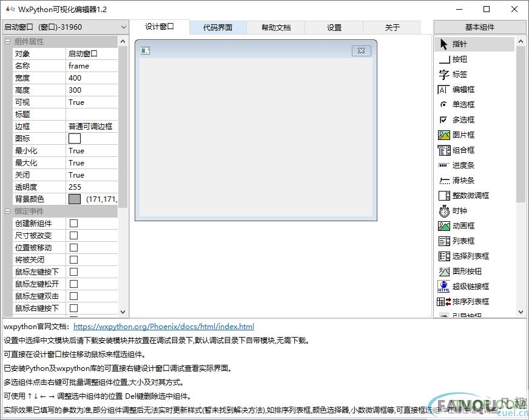The image size is (529, 420).
Task: Toggle the 最大化 True value
Action: tap(92, 163)
